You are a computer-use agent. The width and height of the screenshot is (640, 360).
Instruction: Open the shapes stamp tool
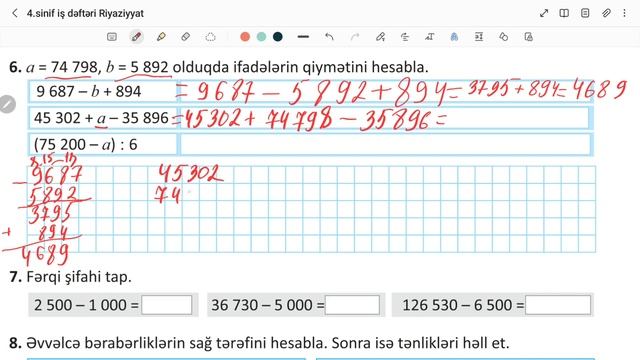coord(504,37)
